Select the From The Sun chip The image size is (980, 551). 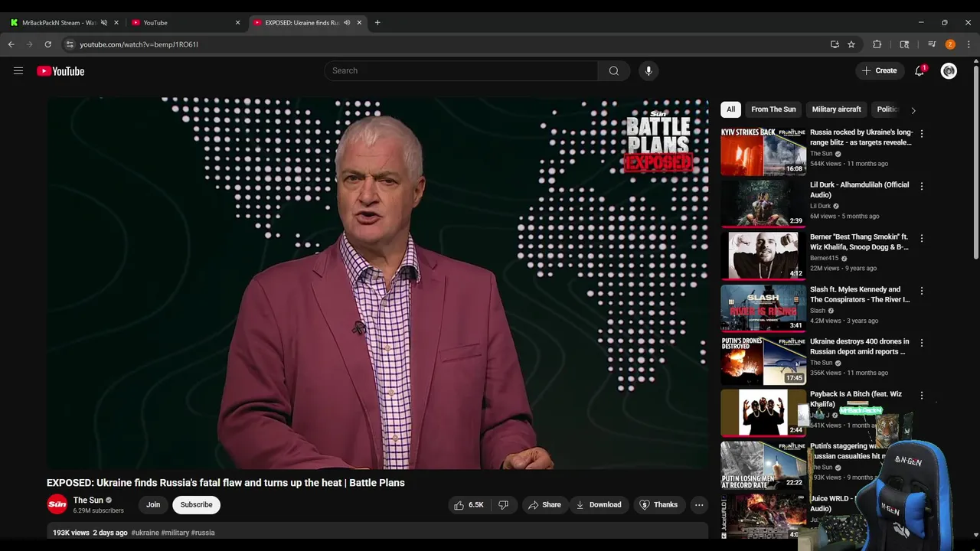pos(773,109)
